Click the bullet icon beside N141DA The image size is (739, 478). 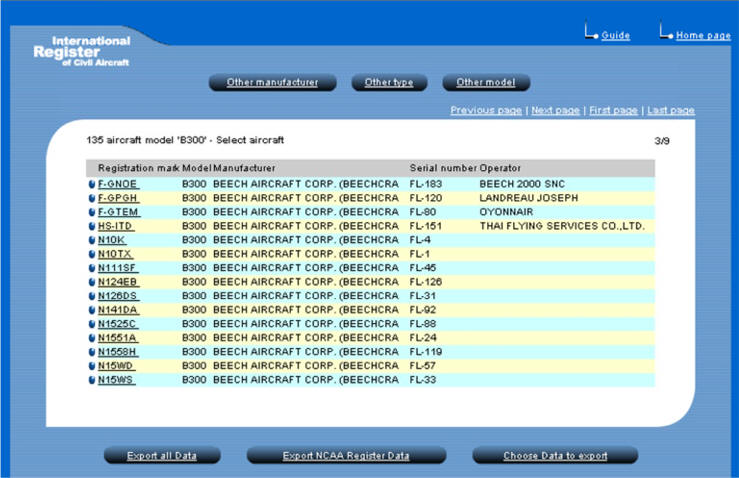(x=92, y=310)
